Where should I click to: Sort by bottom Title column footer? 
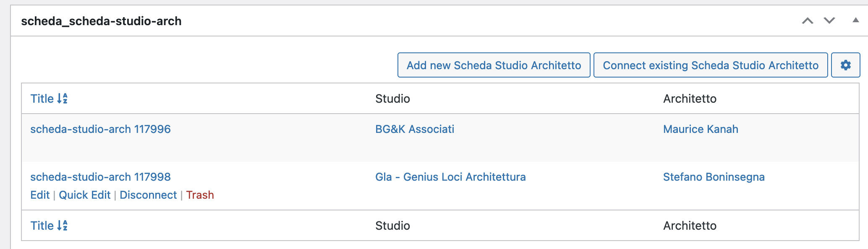49,226
